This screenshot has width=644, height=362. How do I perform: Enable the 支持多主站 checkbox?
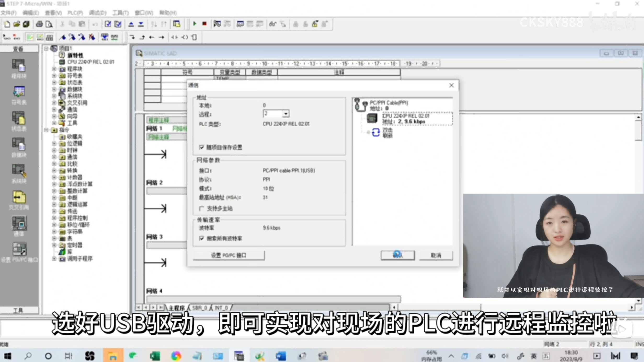(201, 208)
